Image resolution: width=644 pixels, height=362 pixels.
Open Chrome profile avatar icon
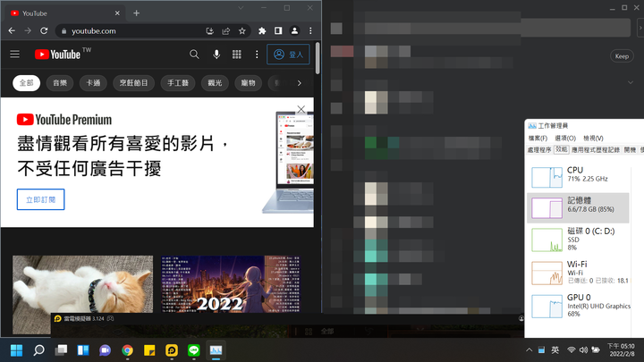coord(294,30)
